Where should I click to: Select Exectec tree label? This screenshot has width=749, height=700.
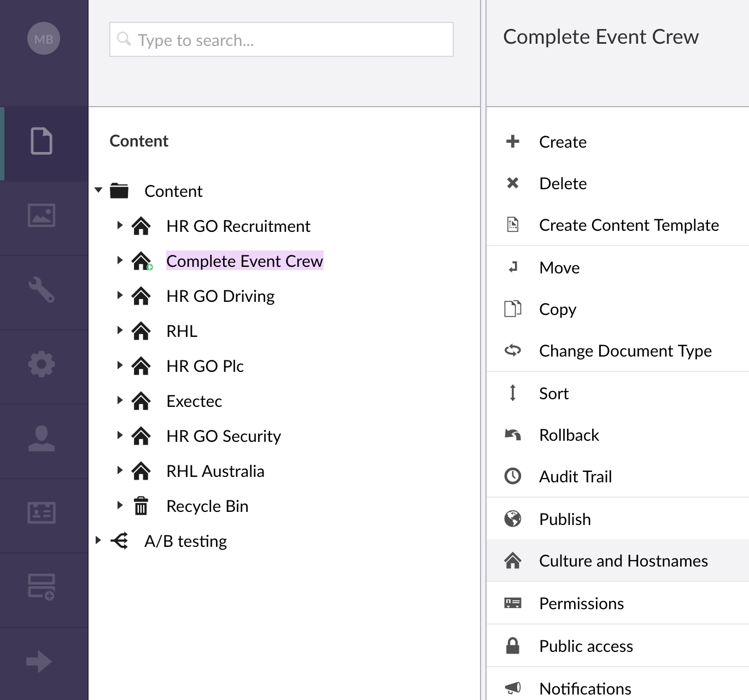coord(194,401)
